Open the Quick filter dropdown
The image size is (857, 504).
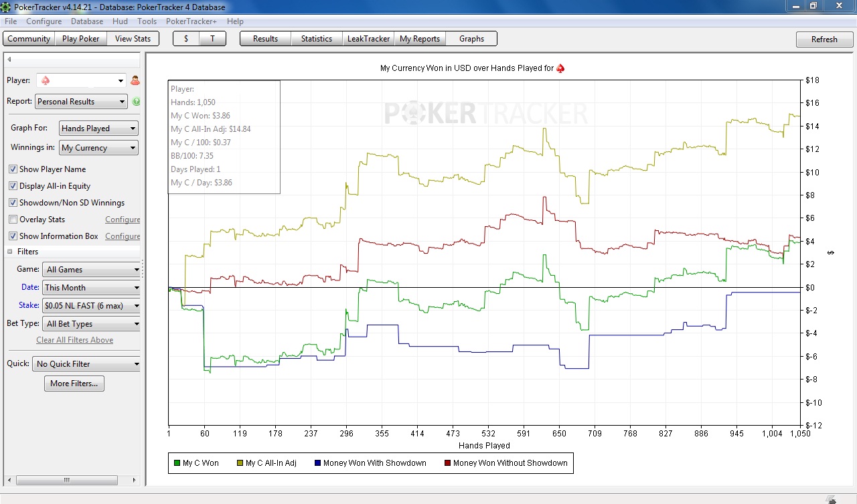tap(87, 364)
